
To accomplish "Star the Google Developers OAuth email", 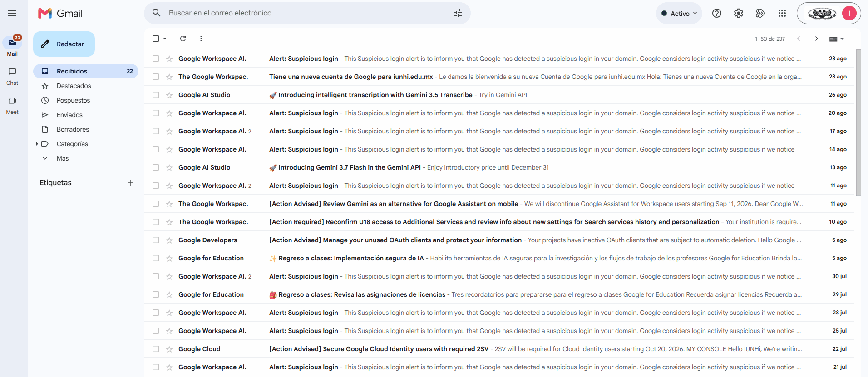I will [x=169, y=240].
